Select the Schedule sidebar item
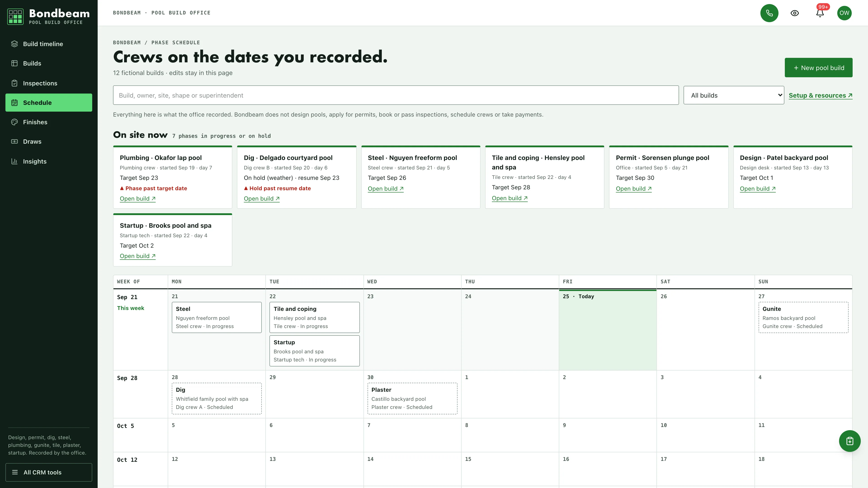Image resolution: width=868 pixels, height=488 pixels. point(49,103)
